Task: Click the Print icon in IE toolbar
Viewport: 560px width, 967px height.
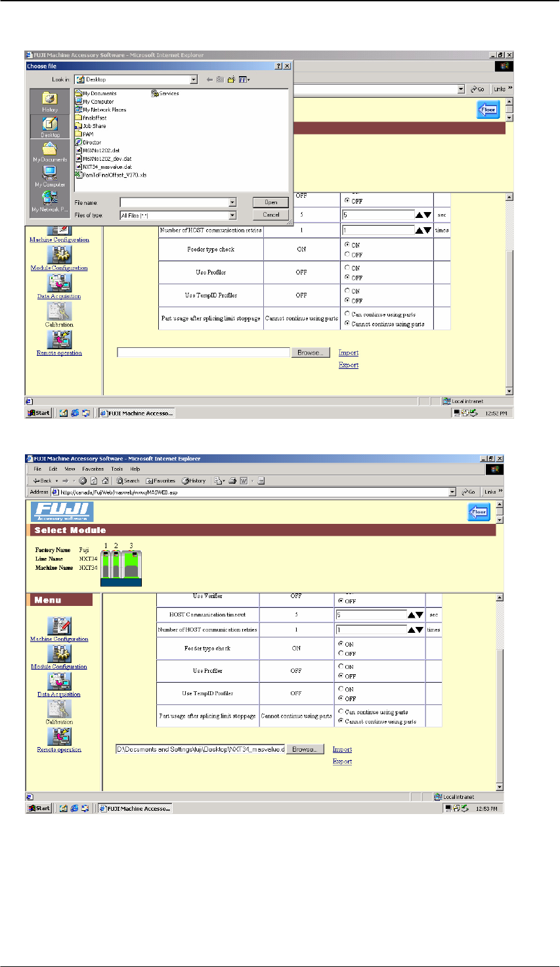Action: [x=232, y=481]
